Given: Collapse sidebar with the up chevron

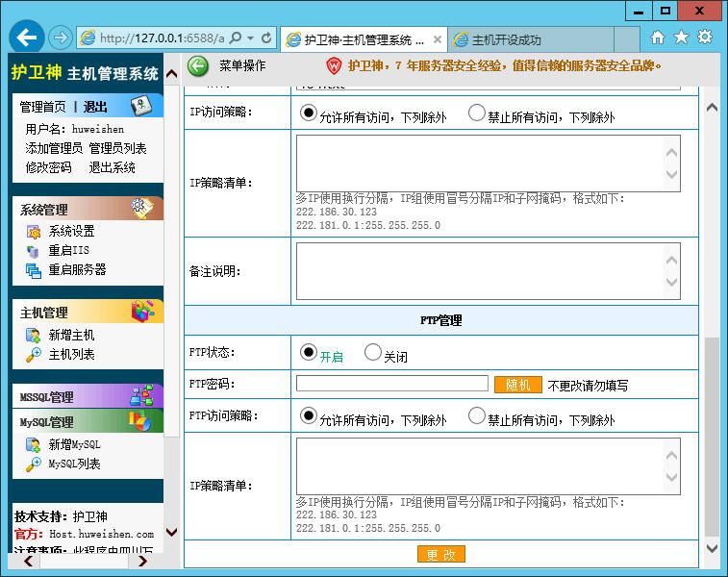Looking at the screenshot, I should coord(171,73).
